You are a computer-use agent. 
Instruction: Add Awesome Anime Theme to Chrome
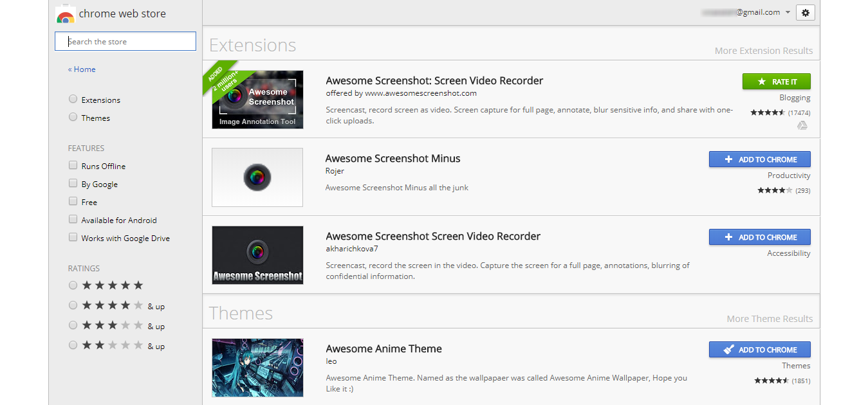(760, 350)
